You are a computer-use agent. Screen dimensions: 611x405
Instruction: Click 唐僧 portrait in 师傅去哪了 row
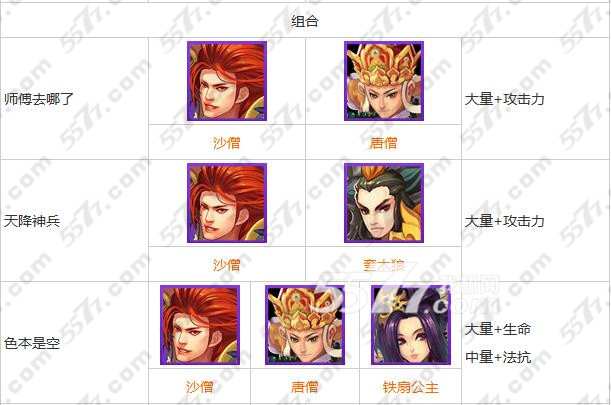click(384, 81)
